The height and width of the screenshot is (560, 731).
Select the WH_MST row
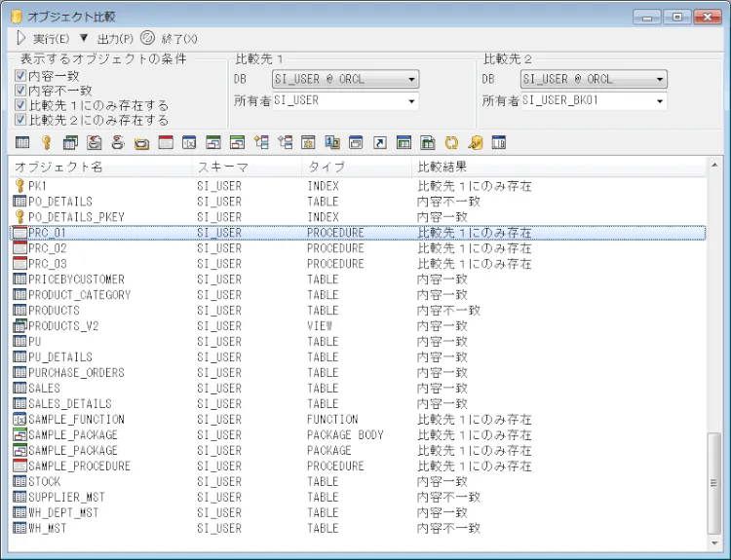[358, 528]
